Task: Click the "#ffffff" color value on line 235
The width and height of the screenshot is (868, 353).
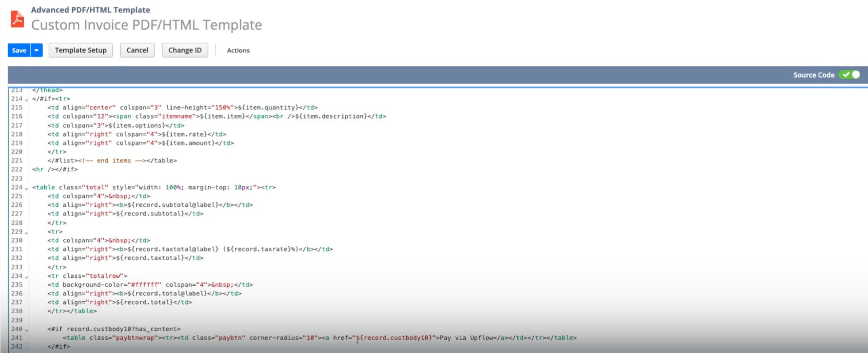Action: pyautogui.click(x=145, y=285)
